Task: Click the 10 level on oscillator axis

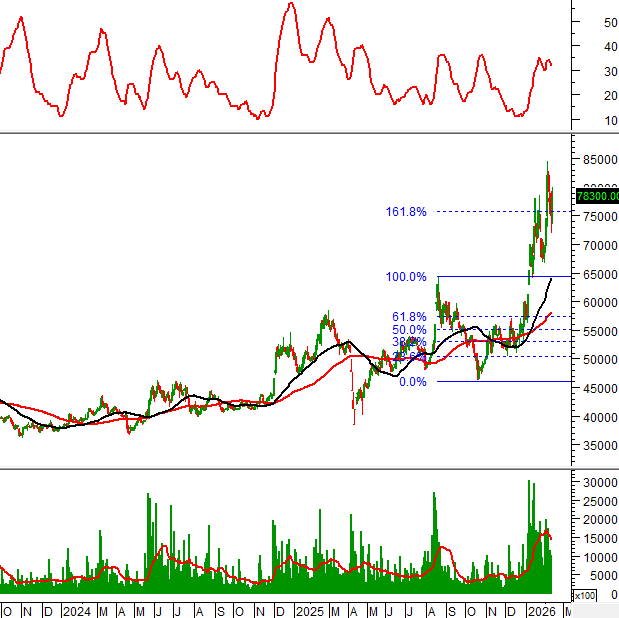Action: (x=584, y=120)
